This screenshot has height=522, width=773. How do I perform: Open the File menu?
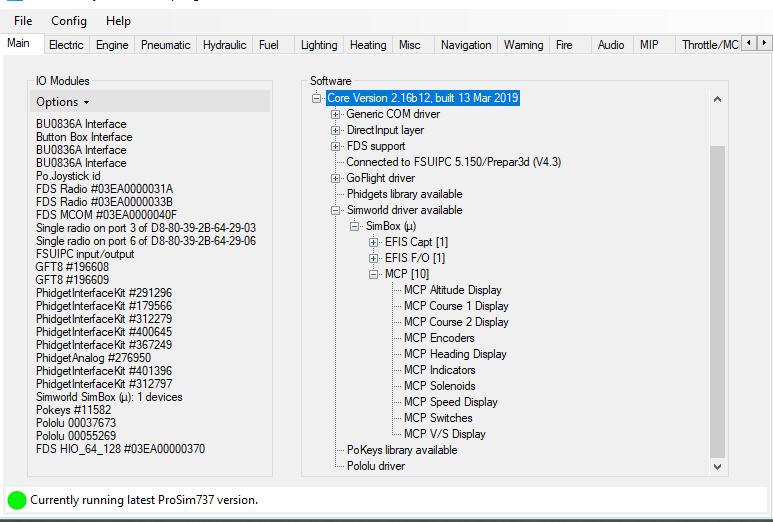click(23, 21)
